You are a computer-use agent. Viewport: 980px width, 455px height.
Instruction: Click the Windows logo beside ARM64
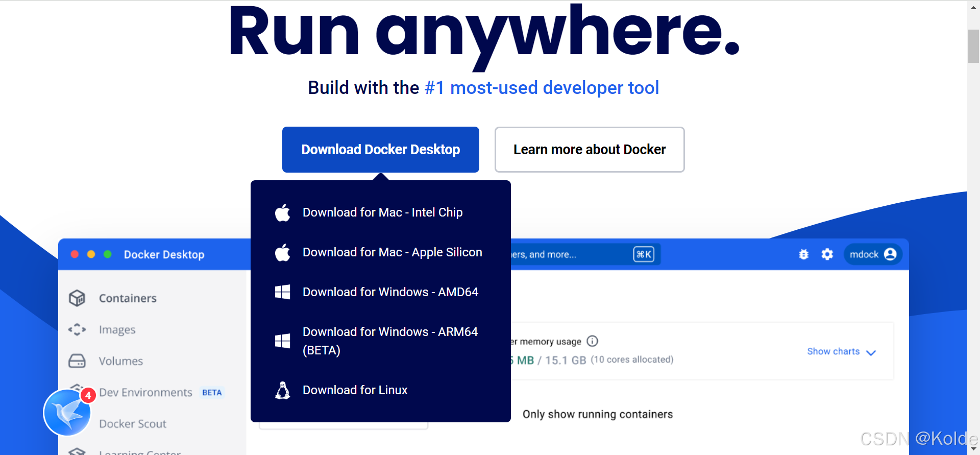coord(283,341)
